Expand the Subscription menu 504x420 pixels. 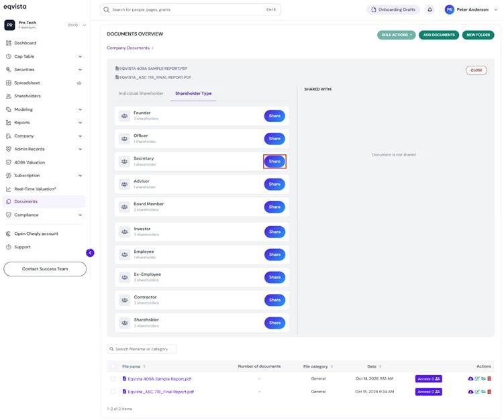[80, 176]
